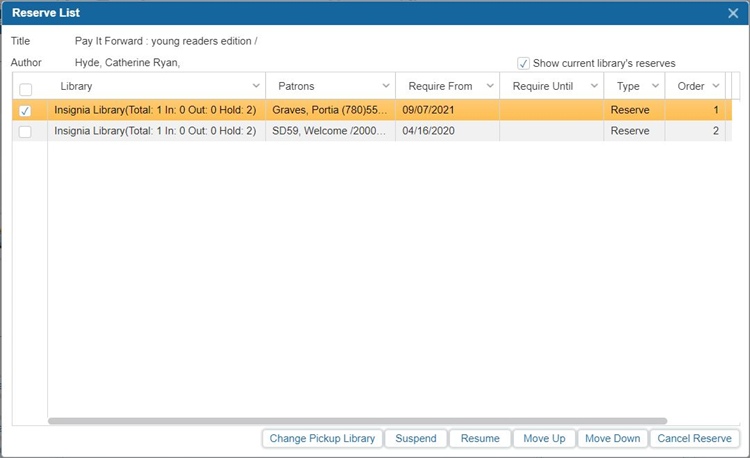
Task: Check the select-all header checkbox
Action: point(26,88)
